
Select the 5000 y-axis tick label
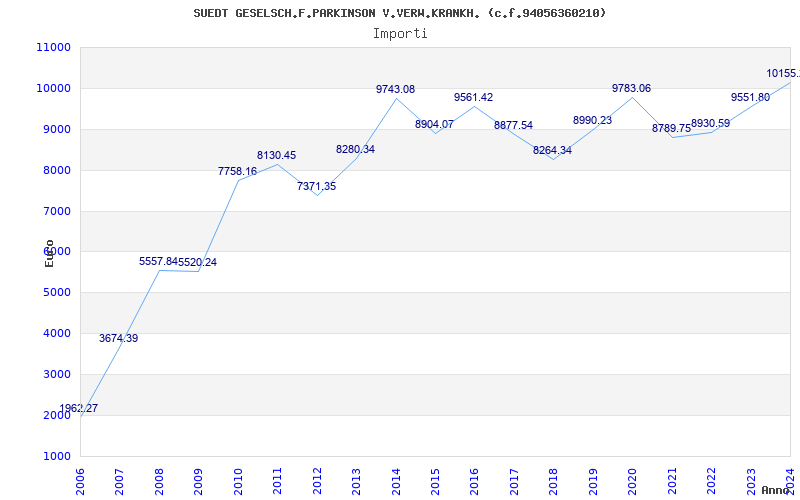click(56, 292)
